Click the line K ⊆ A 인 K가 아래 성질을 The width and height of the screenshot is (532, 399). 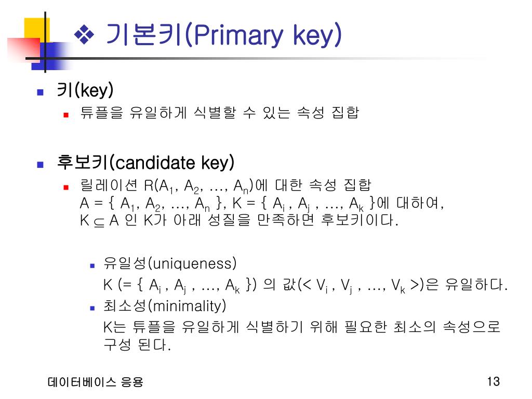(239, 220)
